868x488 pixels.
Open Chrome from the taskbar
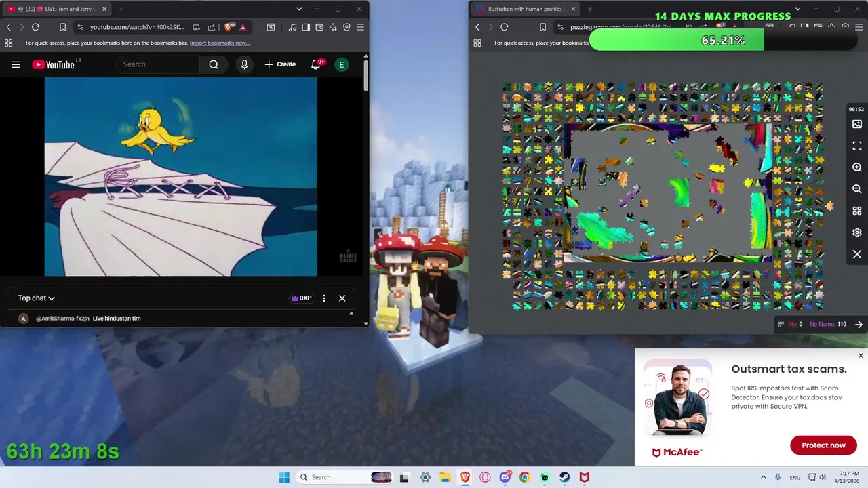524,477
